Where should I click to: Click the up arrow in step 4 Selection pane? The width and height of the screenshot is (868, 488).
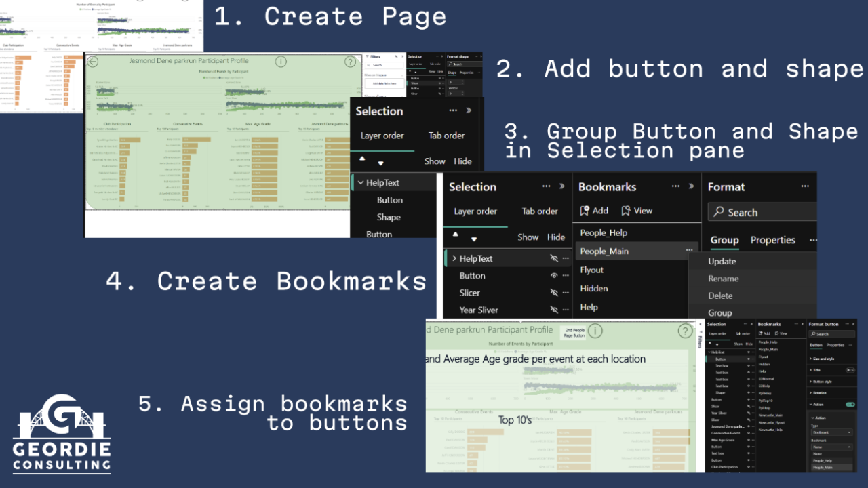click(456, 234)
